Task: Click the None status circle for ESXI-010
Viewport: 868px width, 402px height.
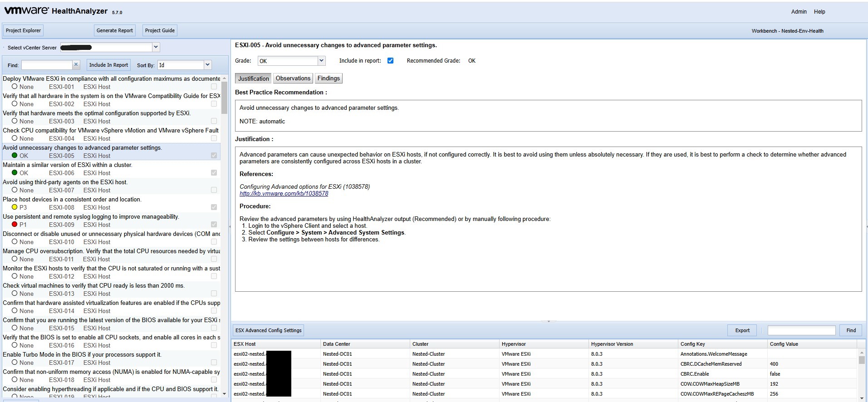Action: (15, 242)
